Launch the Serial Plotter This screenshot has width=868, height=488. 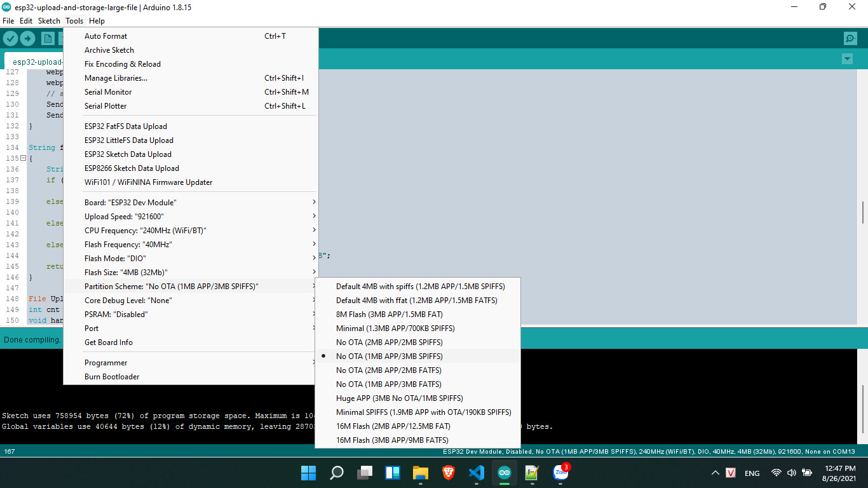click(x=191, y=106)
